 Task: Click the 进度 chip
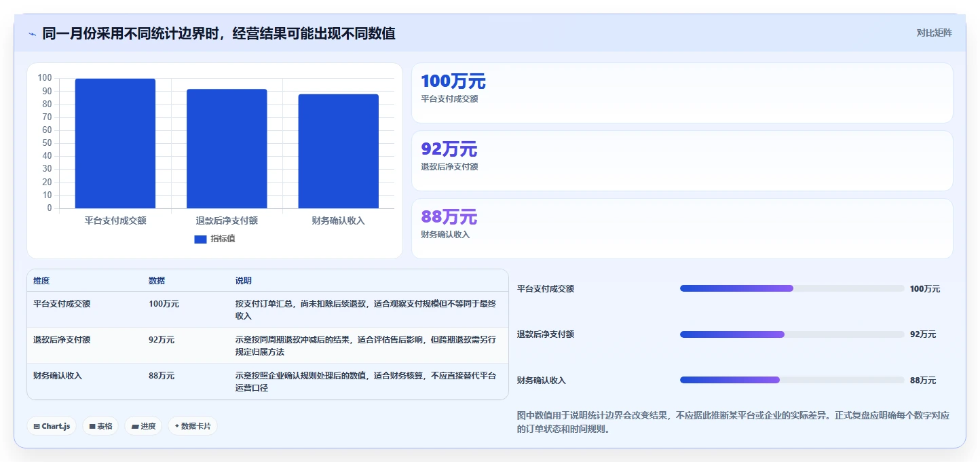(x=143, y=426)
